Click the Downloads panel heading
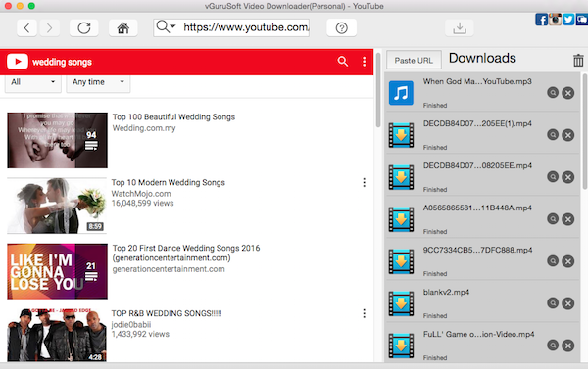This screenshot has width=588, height=369. (x=482, y=58)
